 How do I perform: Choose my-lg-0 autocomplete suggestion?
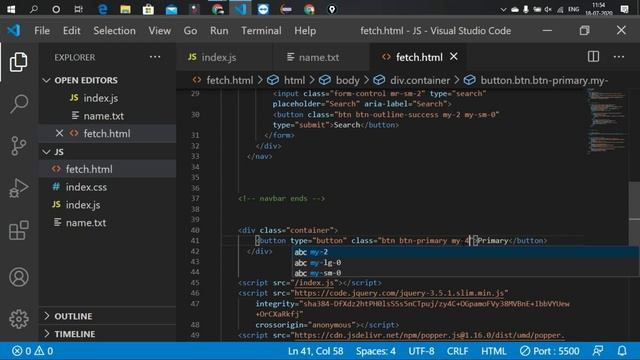[465, 263]
